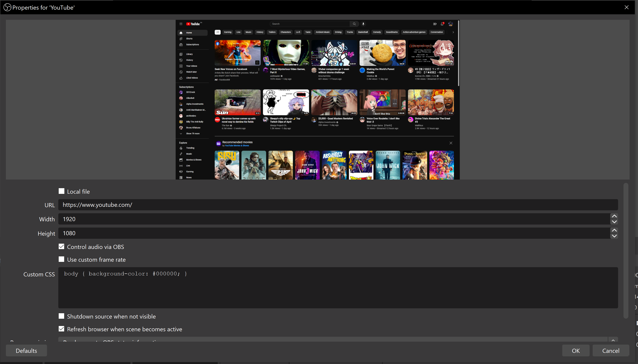Click the Home sidebar icon
This screenshot has height=364, width=638.
click(181, 33)
